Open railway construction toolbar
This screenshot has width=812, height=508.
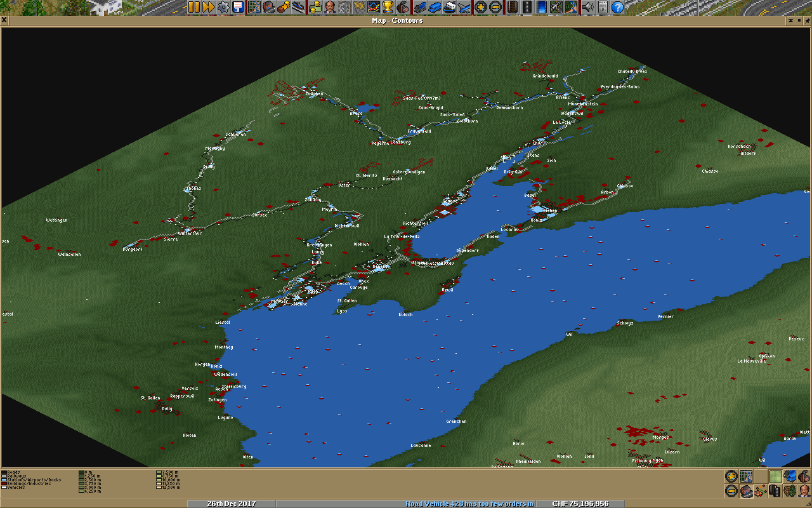tap(512, 8)
